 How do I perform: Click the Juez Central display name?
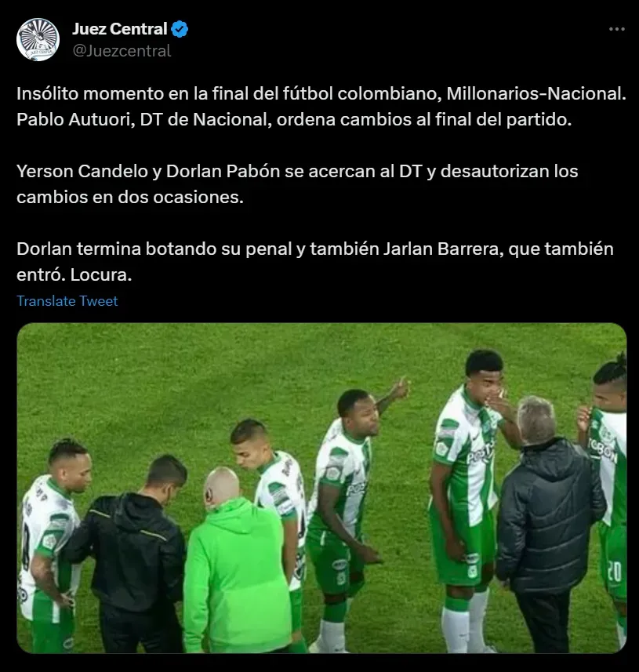pyautogui.click(x=120, y=29)
